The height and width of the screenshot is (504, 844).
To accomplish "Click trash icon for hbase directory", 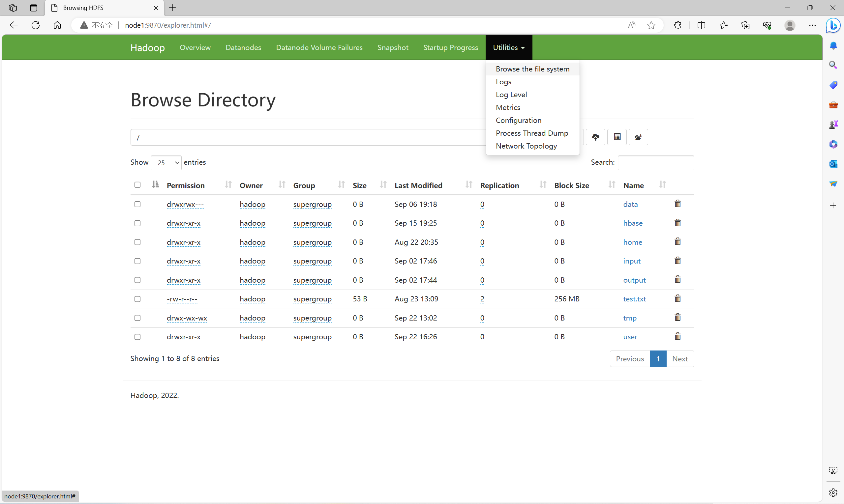I will 678,223.
